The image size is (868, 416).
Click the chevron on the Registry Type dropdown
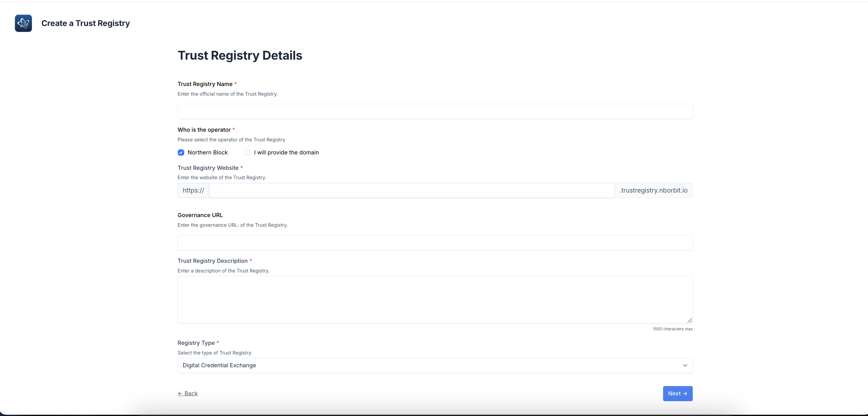[x=685, y=365]
